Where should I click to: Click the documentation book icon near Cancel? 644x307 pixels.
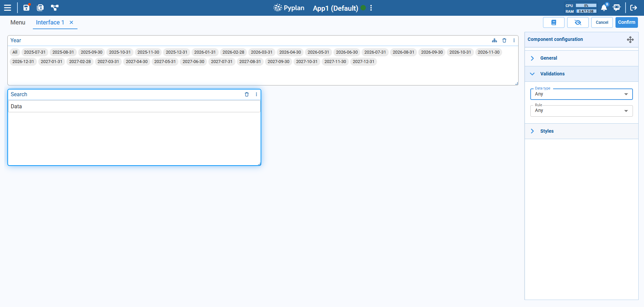pyautogui.click(x=553, y=22)
